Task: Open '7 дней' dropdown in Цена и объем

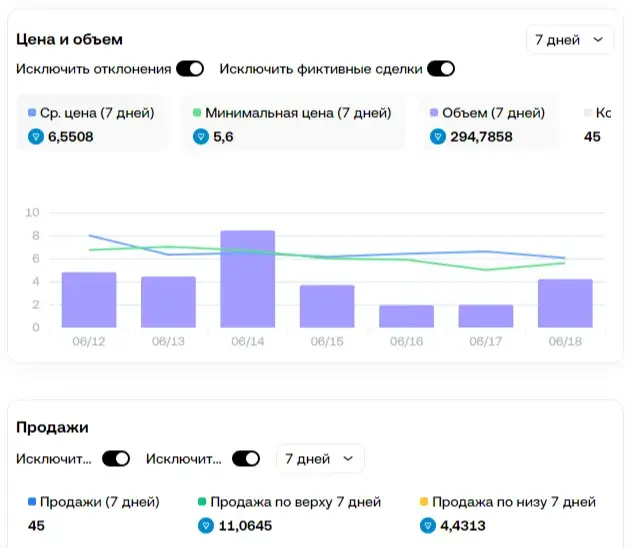Action: 570,40
